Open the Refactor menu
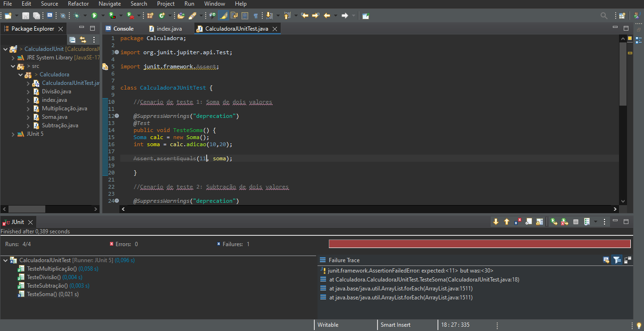Viewport: 644px width, 331px height. coord(78,4)
